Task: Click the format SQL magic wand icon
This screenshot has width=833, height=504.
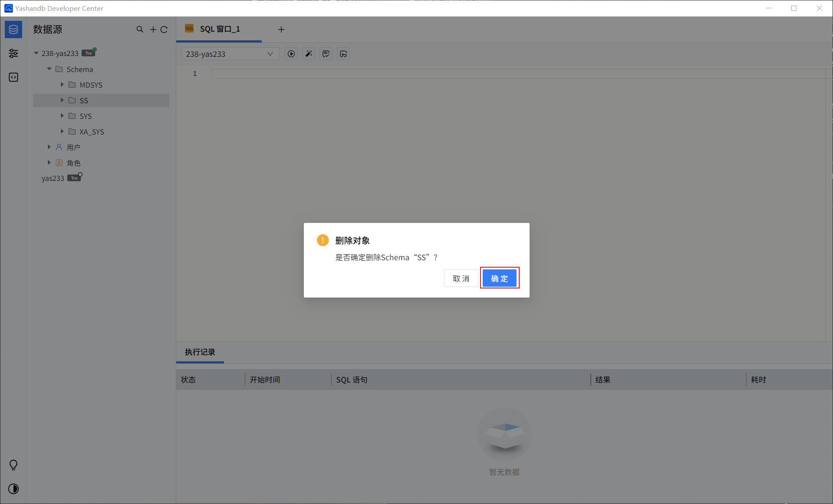Action: [x=309, y=54]
